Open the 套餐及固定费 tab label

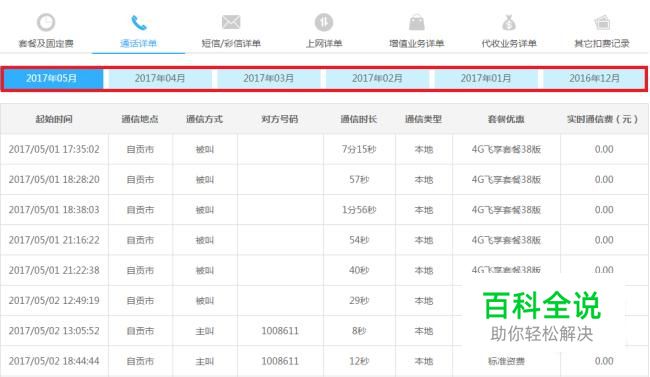[46, 43]
